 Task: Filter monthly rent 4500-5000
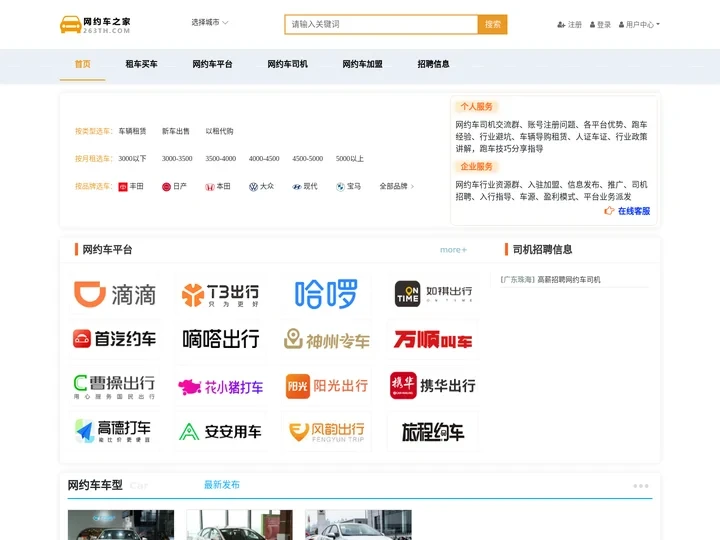[x=308, y=159]
